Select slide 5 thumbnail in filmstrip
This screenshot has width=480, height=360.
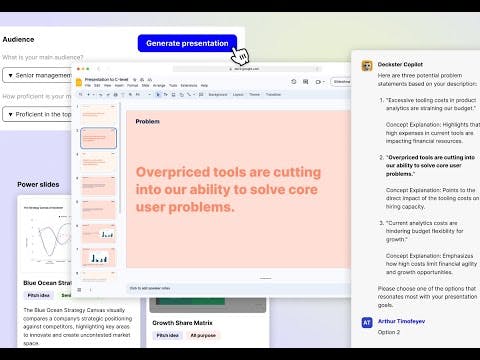point(99,210)
